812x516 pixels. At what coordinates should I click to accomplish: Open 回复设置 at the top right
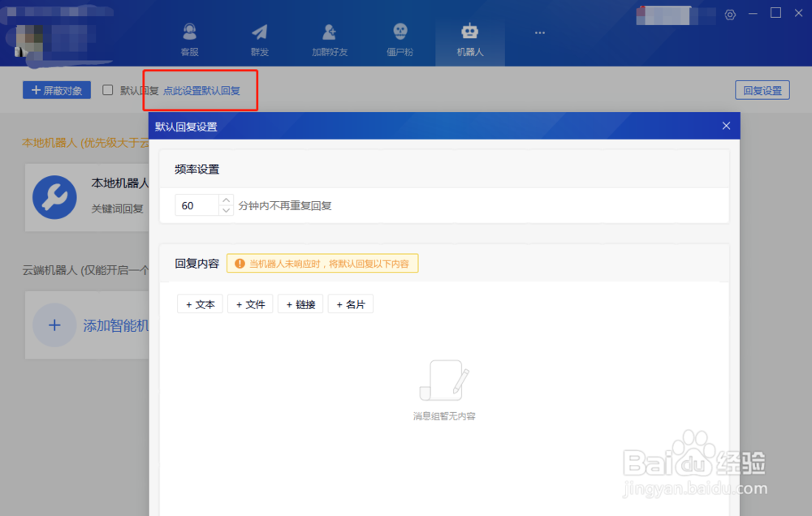[762, 90]
